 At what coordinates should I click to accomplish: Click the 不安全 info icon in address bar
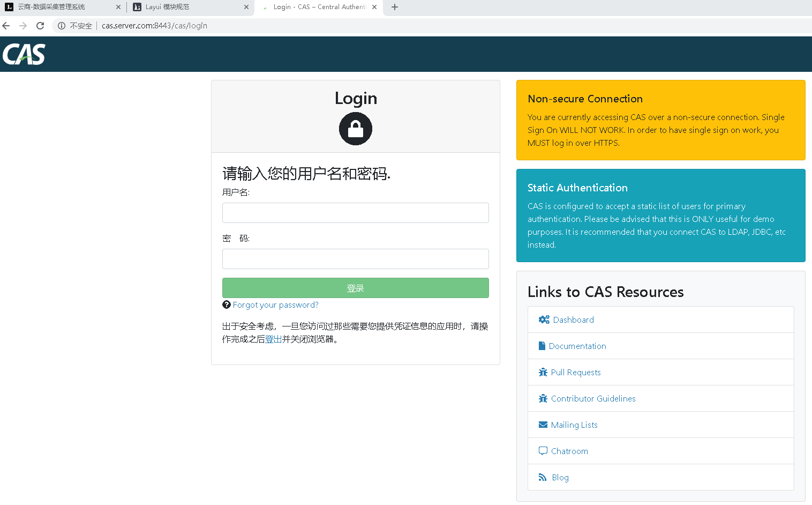pyautogui.click(x=61, y=25)
